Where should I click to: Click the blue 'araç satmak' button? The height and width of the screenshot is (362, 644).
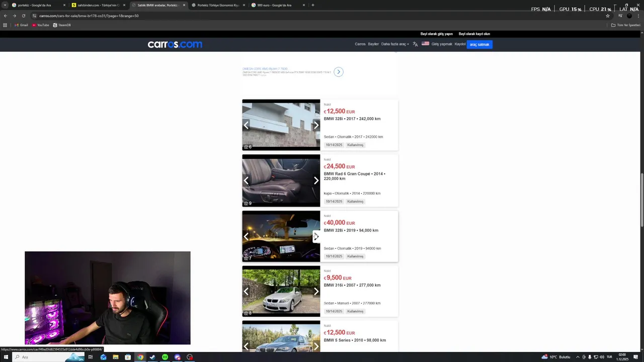[x=479, y=44]
